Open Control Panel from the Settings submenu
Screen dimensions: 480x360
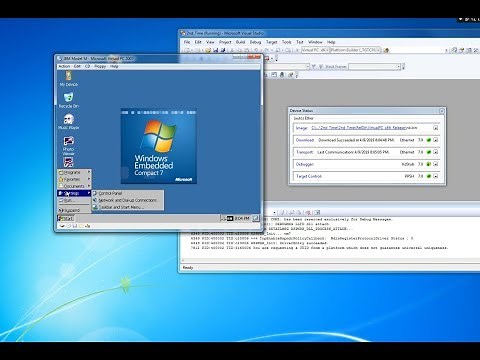click(x=128, y=193)
